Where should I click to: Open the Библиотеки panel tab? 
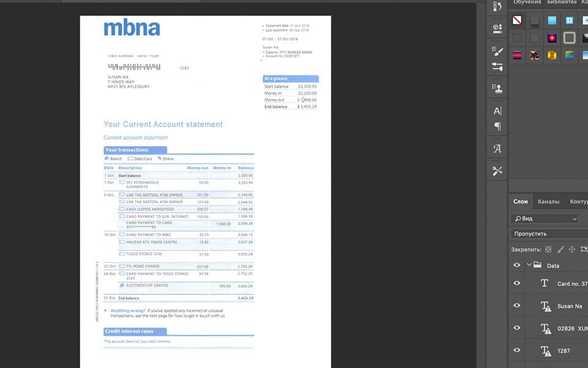point(562,2)
